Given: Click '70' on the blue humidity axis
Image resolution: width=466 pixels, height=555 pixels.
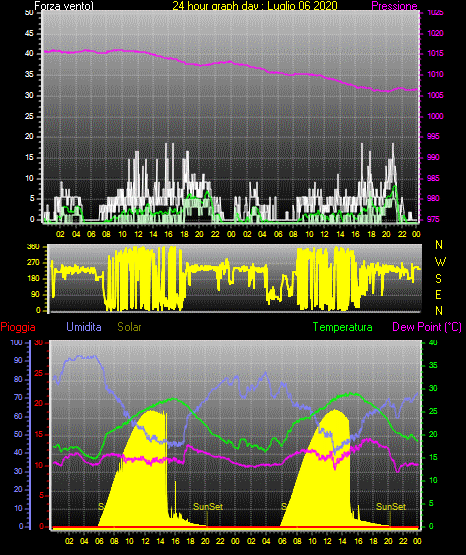Looking at the screenshot, I should pyautogui.click(x=18, y=397).
